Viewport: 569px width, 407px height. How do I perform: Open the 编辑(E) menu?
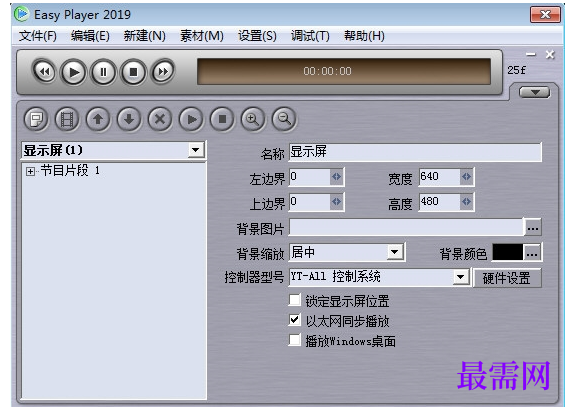pos(90,36)
